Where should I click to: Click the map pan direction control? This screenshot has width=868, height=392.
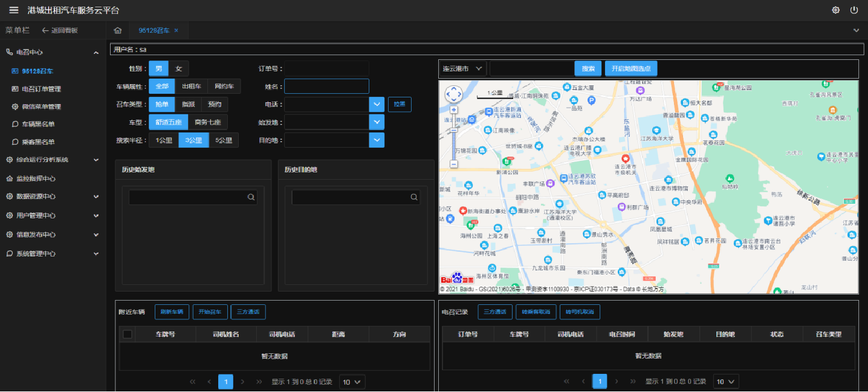coord(453,94)
